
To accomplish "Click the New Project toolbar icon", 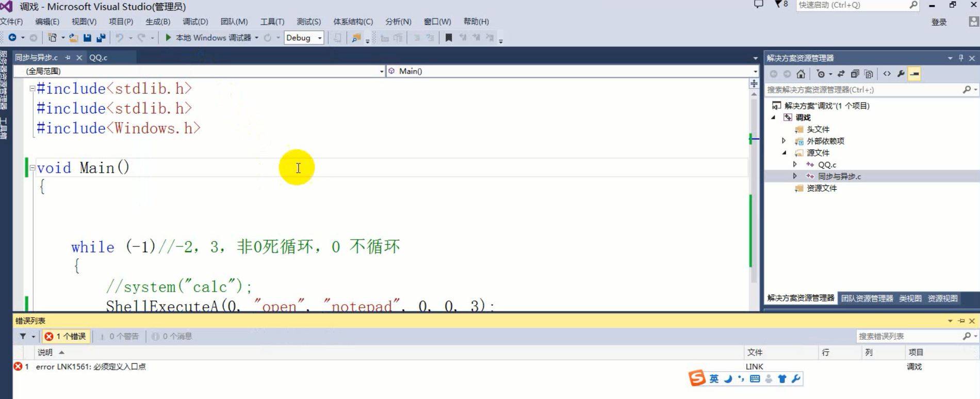I will click(52, 38).
